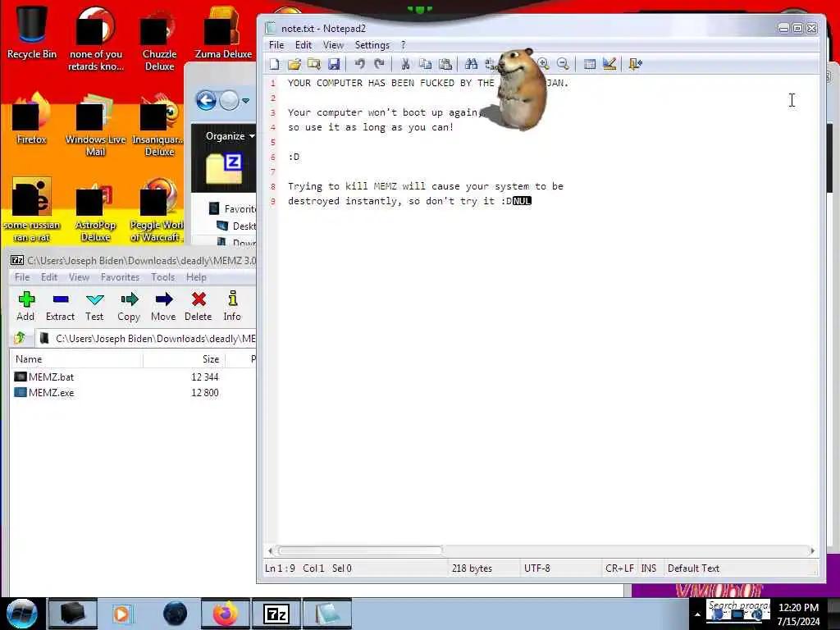840x630 pixels.
Task: Open Find with the binoculars icon
Action: 471,64
